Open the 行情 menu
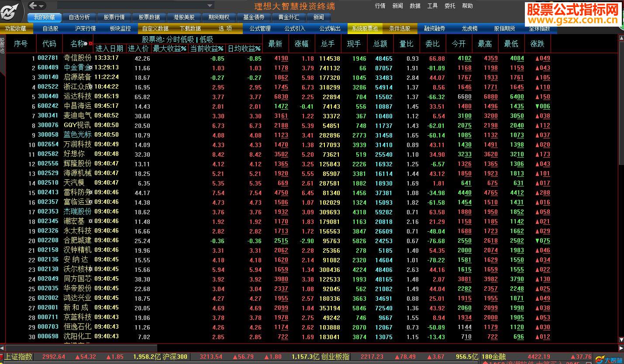The width and height of the screenshot is (624, 364). pyautogui.click(x=380, y=6)
